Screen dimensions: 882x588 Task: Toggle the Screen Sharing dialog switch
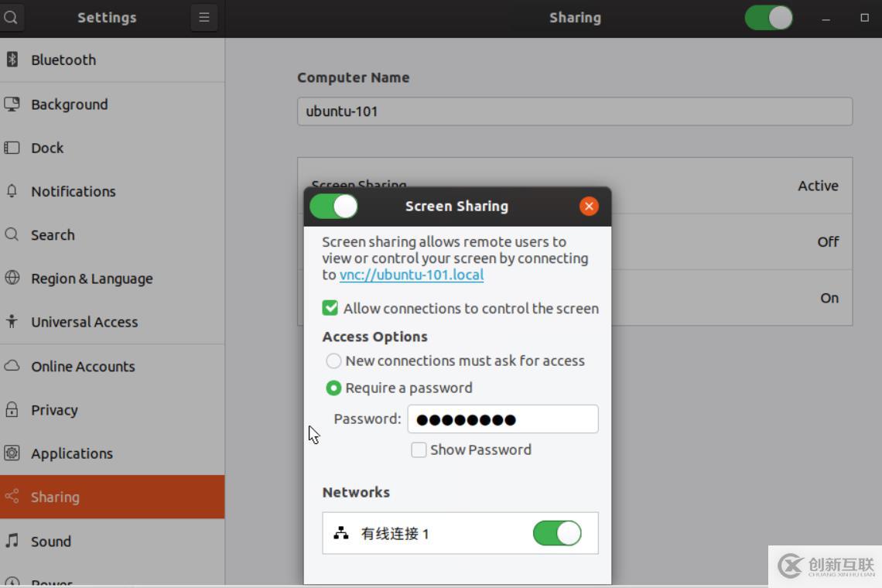pos(333,206)
